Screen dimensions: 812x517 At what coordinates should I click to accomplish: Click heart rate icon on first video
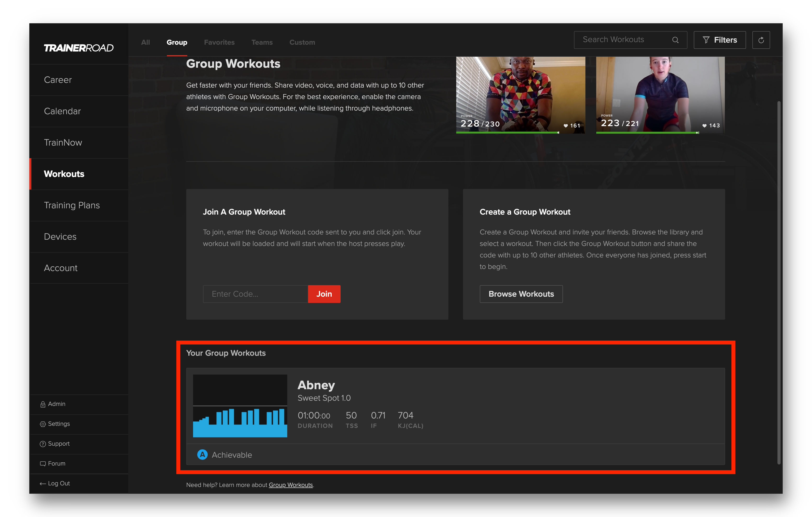[566, 126]
